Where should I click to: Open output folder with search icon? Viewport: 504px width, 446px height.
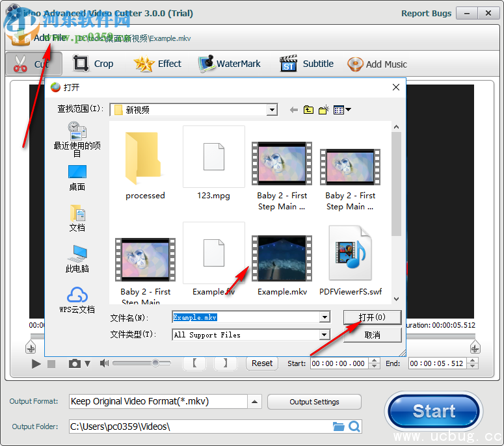[x=354, y=426]
